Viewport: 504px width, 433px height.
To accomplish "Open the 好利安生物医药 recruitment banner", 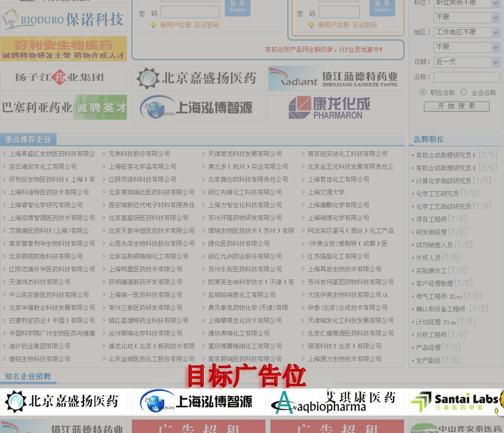I will (64, 49).
